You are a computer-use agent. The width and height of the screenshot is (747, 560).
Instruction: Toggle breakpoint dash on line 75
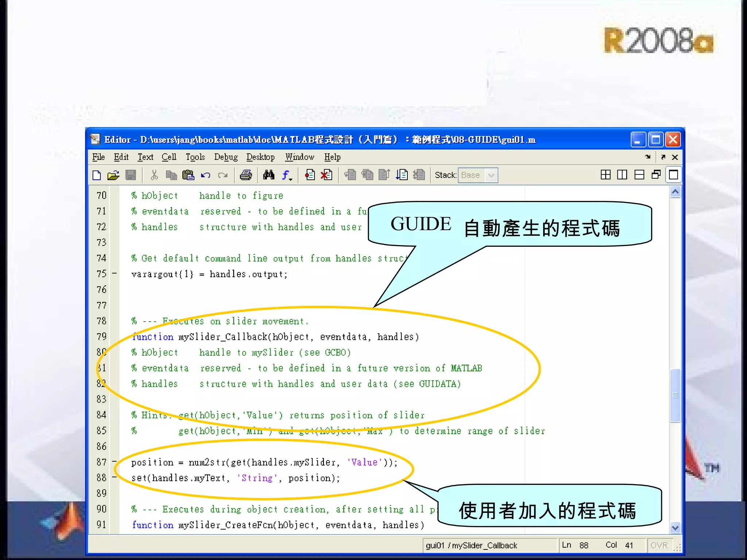[x=115, y=273]
